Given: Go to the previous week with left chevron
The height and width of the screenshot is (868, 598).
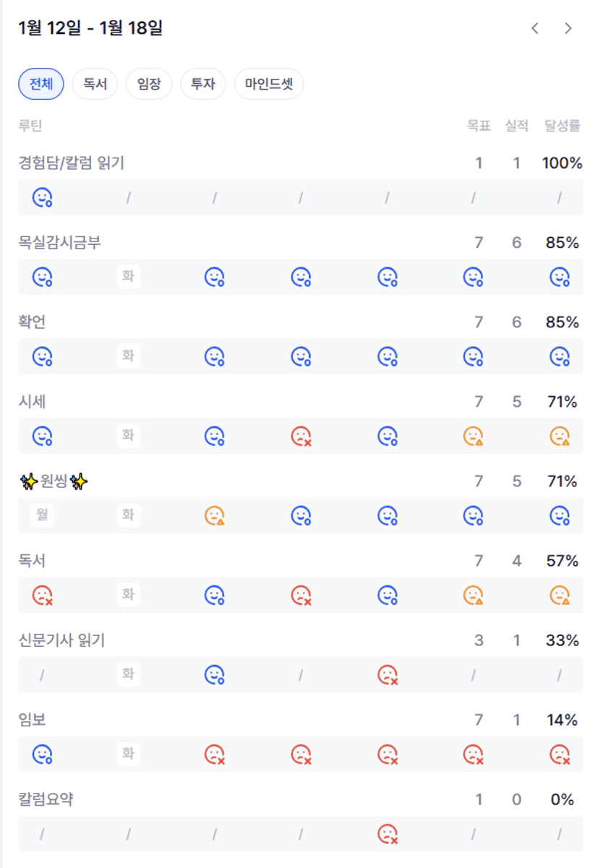Looking at the screenshot, I should 535,28.
